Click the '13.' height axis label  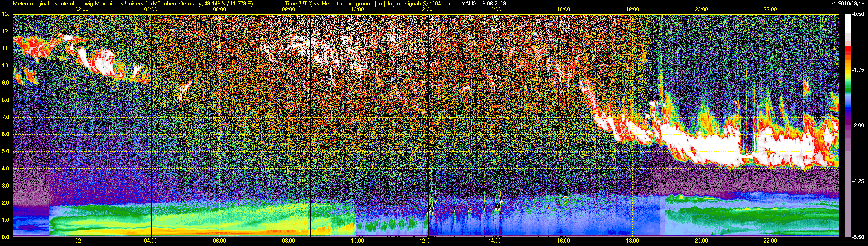(5, 14)
